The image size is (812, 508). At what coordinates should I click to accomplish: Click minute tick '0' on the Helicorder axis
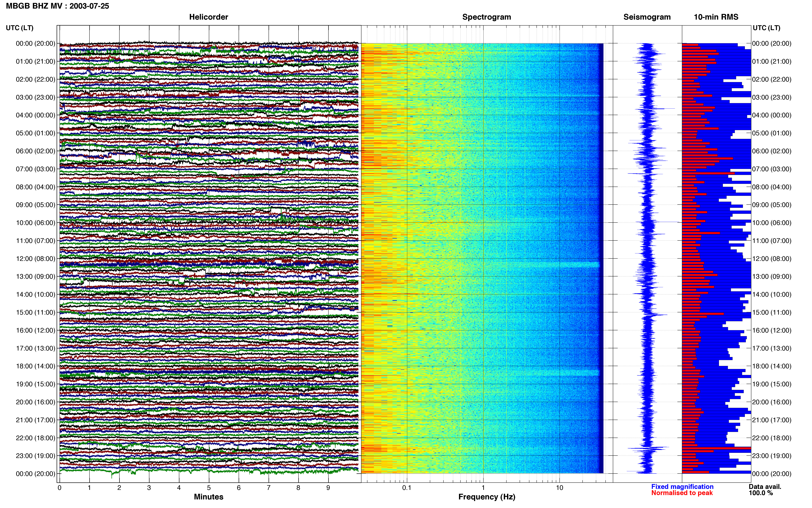click(59, 488)
